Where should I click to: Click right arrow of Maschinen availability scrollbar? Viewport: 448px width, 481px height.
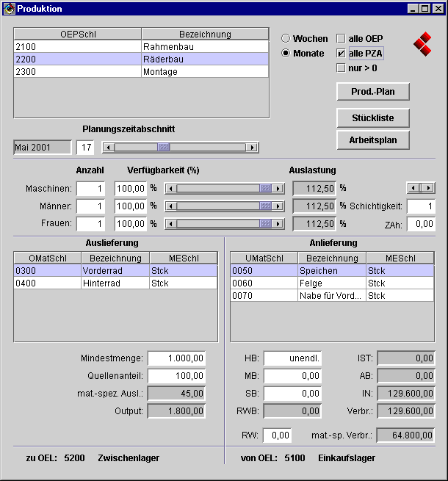tap(277, 188)
